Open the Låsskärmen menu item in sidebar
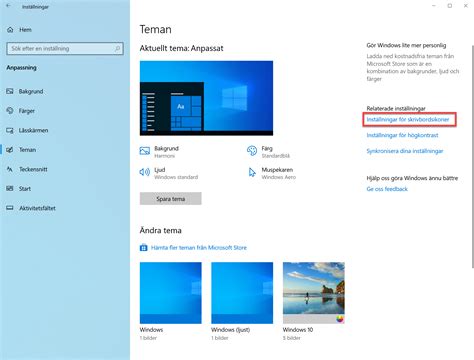This screenshot has width=474, height=360. point(33,130)
